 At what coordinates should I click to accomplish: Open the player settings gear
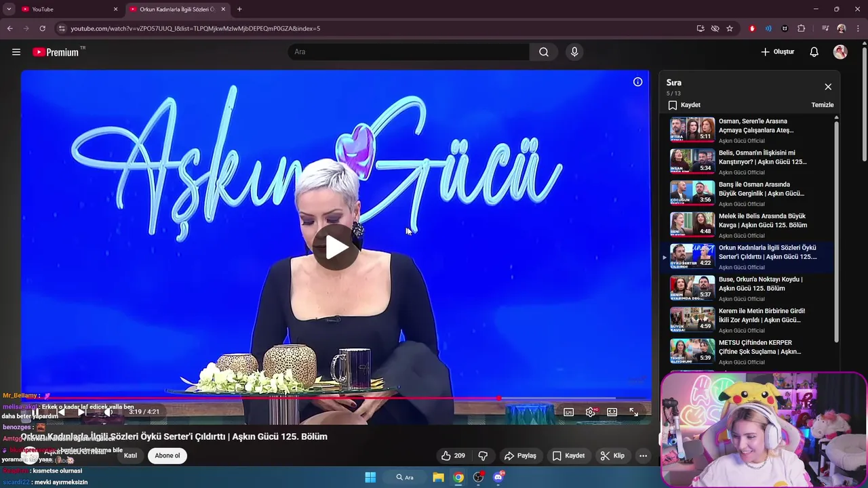click(x=591, y=412)
